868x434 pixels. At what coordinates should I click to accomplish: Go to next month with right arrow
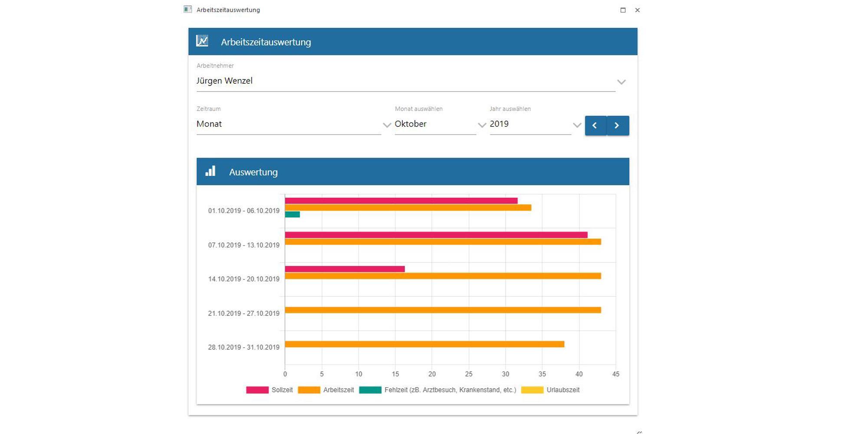pos(618,125)
